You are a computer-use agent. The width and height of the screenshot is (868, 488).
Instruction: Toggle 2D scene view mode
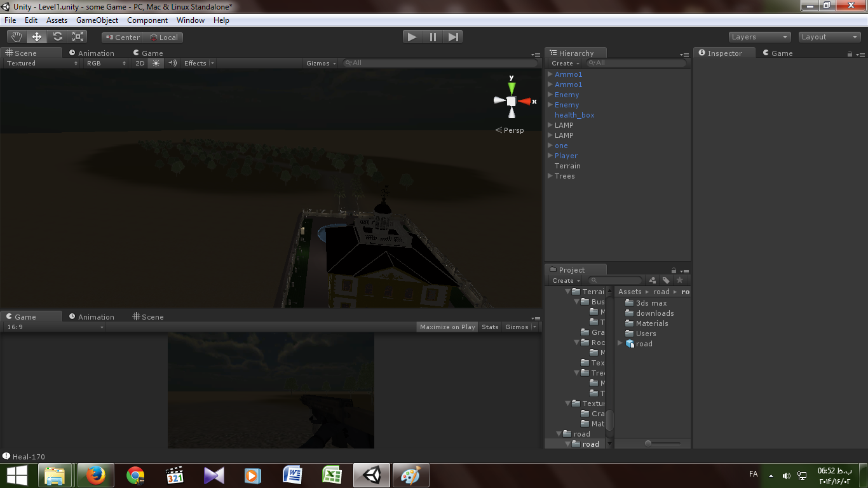pyautogui.click(x=140, y=63)
